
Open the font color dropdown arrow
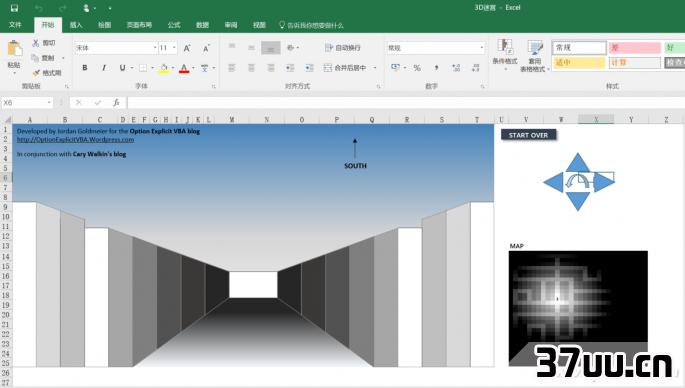tap(193, 68)
